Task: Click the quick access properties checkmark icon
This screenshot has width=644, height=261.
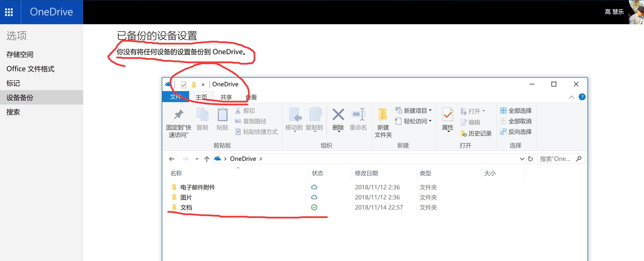Action: (x=184, y=85)
